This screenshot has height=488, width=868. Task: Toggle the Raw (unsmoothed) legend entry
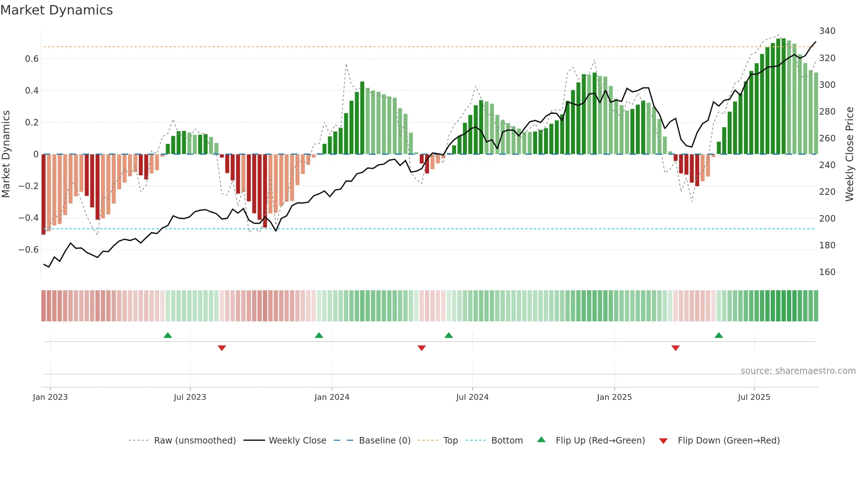click(182, 441)
